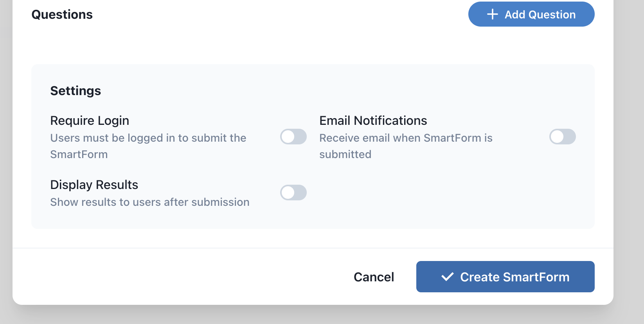Click the plus icon beside Add Question
Screen dimensions: 644x324
(492, 14)
